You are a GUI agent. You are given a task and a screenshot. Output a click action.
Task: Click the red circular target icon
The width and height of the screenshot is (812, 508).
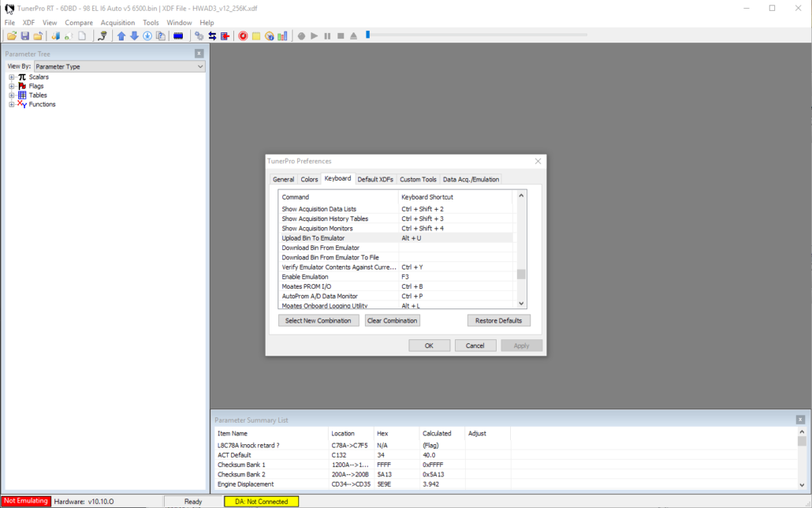tap(243, 35)
